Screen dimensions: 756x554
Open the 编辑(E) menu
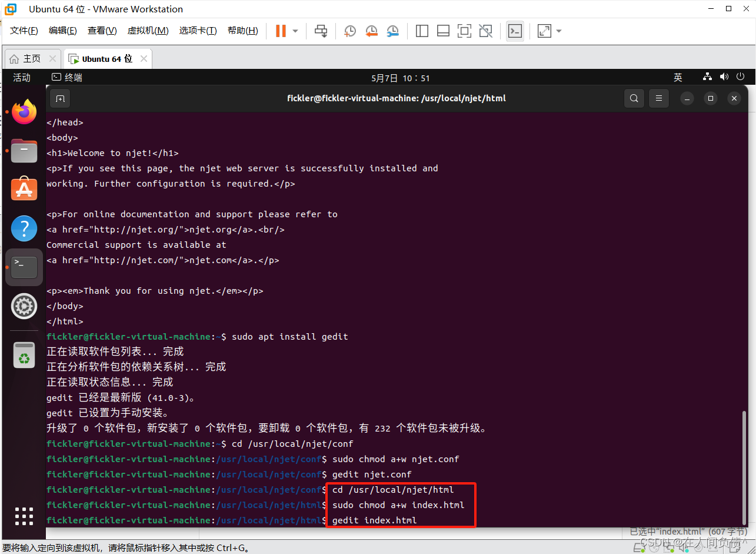click(x=63, y=31)
